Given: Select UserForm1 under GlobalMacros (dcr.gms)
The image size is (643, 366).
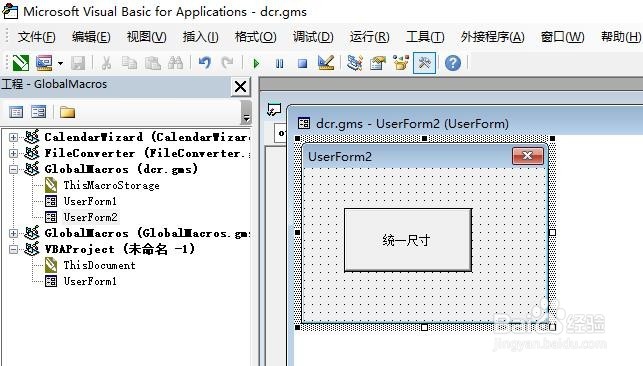Looking at the screenshot, I should pos(90,201).
